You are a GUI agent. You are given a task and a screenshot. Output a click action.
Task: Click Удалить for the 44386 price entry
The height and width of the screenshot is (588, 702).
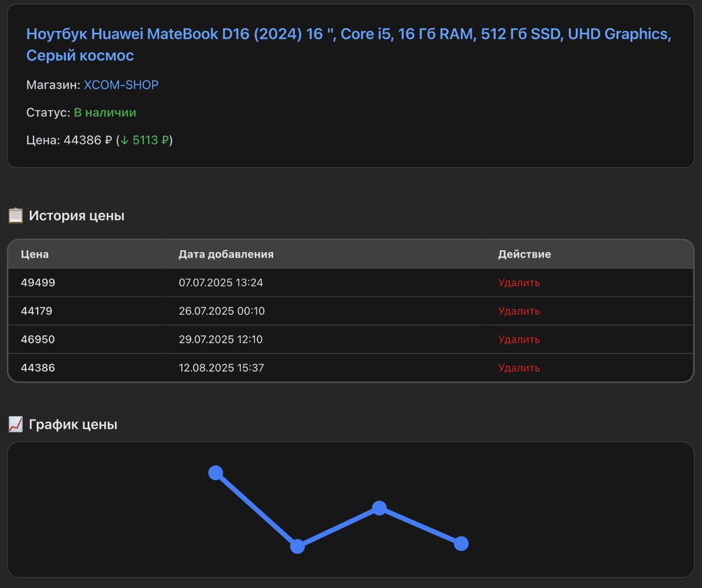(518, 367)
